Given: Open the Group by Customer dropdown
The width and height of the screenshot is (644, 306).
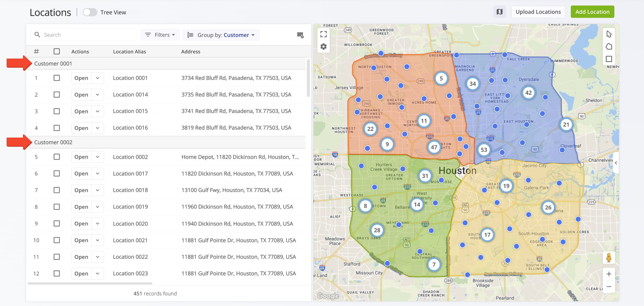Looking at the screenshot, I should tap(221, 35).
